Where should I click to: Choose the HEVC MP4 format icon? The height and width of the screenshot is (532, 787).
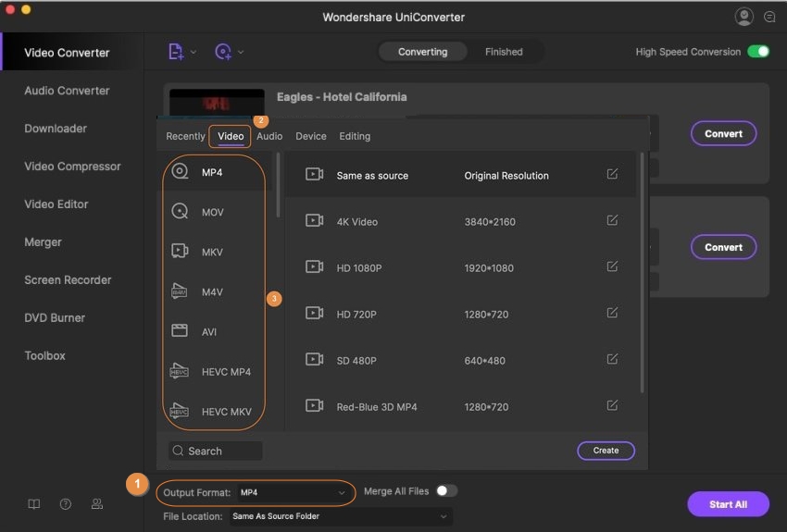click(180, 370)
